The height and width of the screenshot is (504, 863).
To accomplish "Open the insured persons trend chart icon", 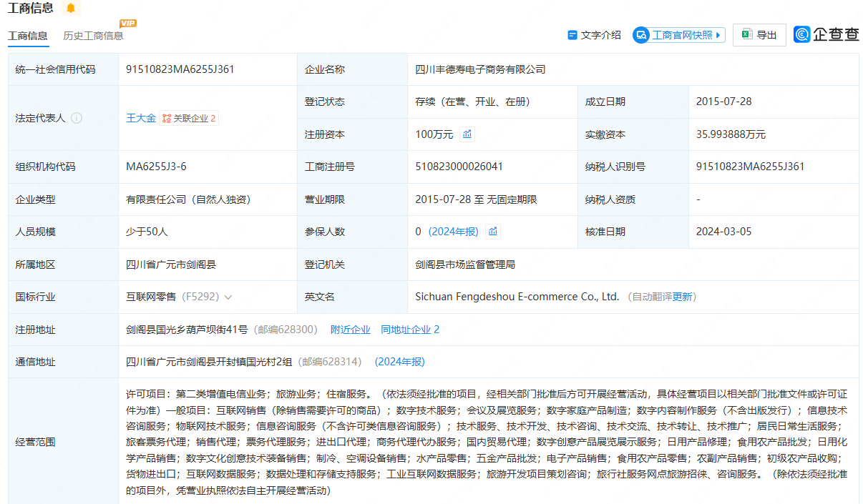I will [492, 232].
